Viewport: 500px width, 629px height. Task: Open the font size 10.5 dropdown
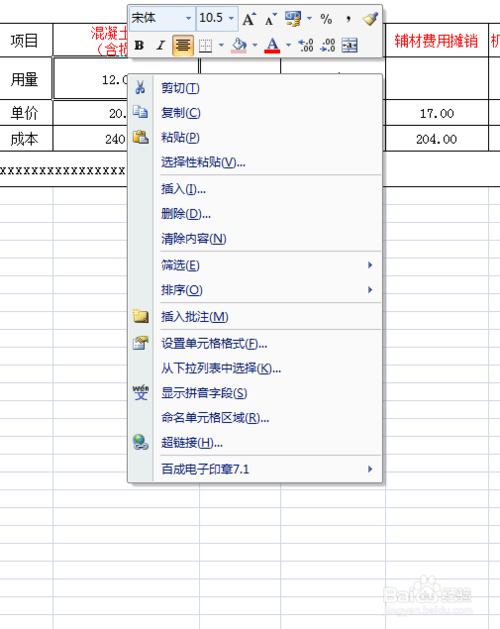[x=231, y=18]
